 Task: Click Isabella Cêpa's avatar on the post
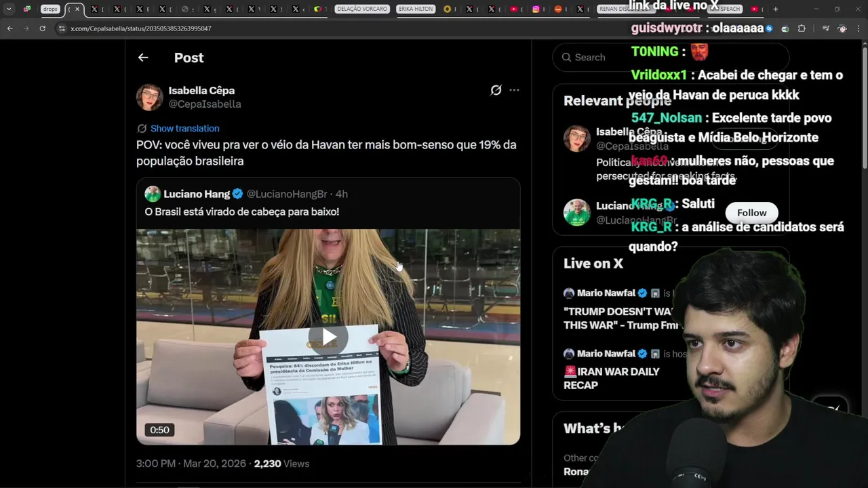(149, 97)
